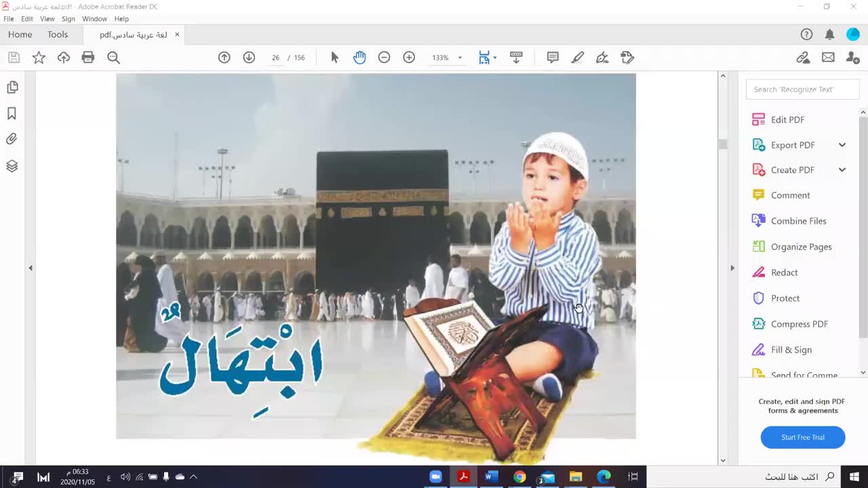Viewport: 868px width, 488px height.
Task: Click the Search 'Recognize Text' field
Action: [x=802, y=89]
